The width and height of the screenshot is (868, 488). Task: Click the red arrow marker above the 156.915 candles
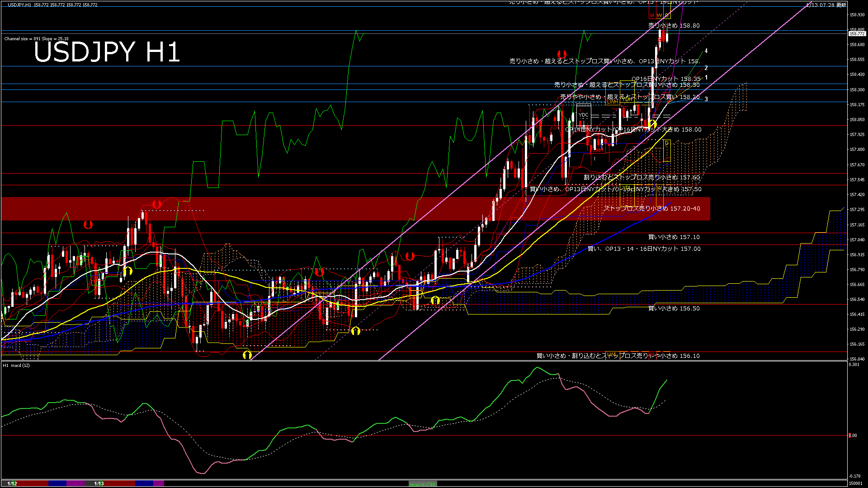pos(409,256)
